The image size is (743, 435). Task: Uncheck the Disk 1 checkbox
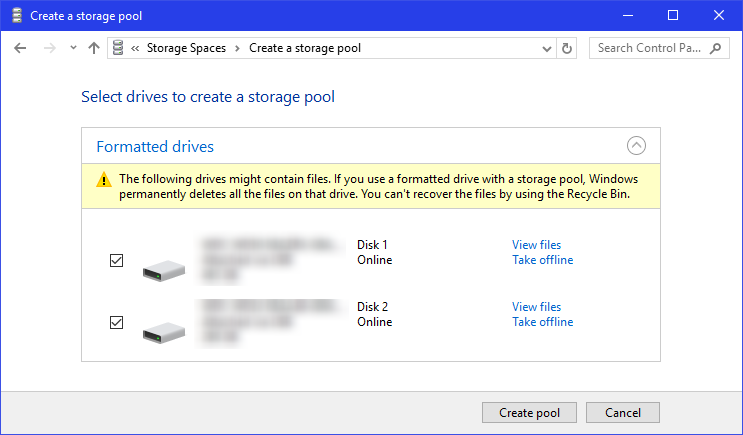click(x=116, y=260)
